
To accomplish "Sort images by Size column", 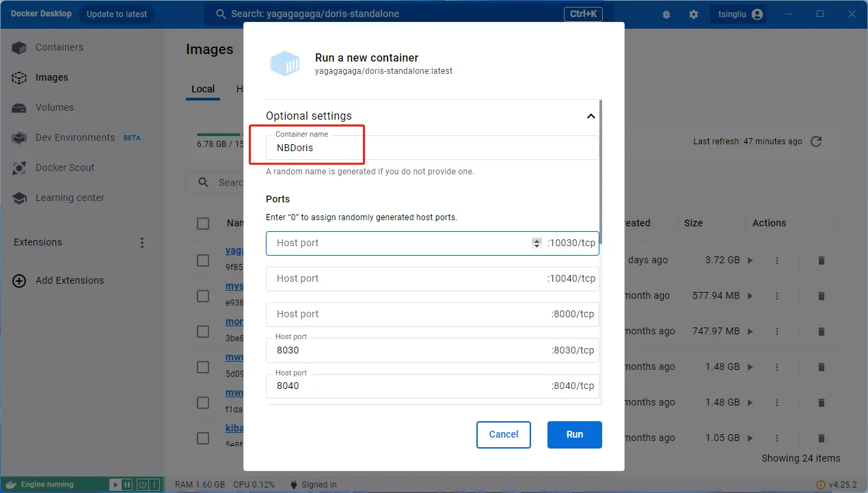I will (693, 224).
